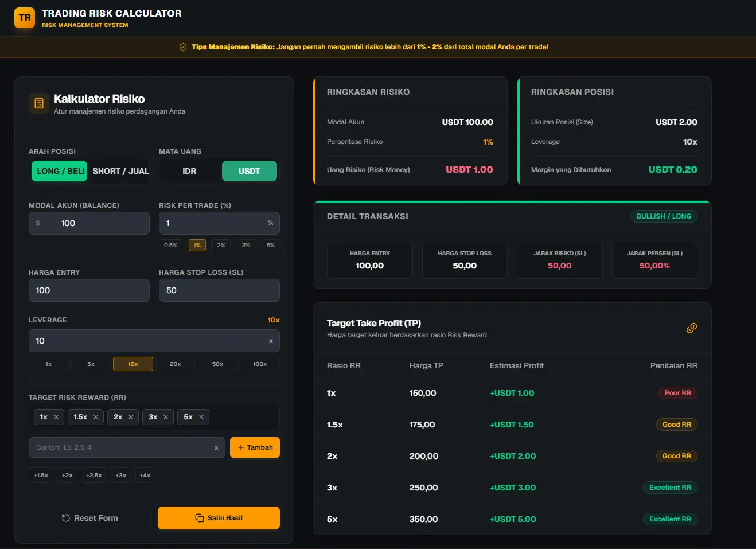Choose the 0.5% risk preset
This screenshot has height=549, width=756.
tap(170, 246)
